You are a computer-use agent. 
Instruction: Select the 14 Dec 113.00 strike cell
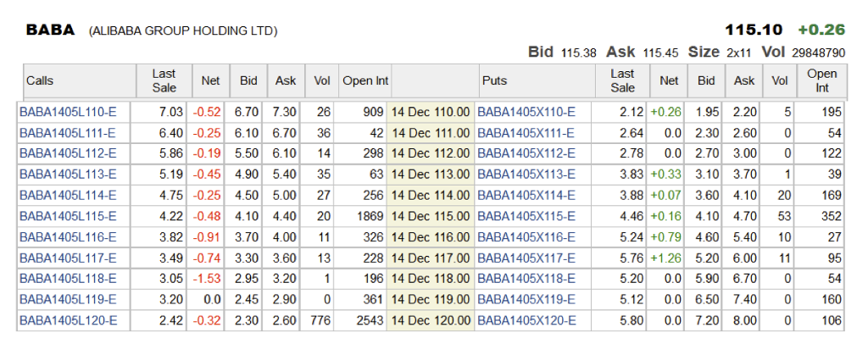(x=431, y=175)
